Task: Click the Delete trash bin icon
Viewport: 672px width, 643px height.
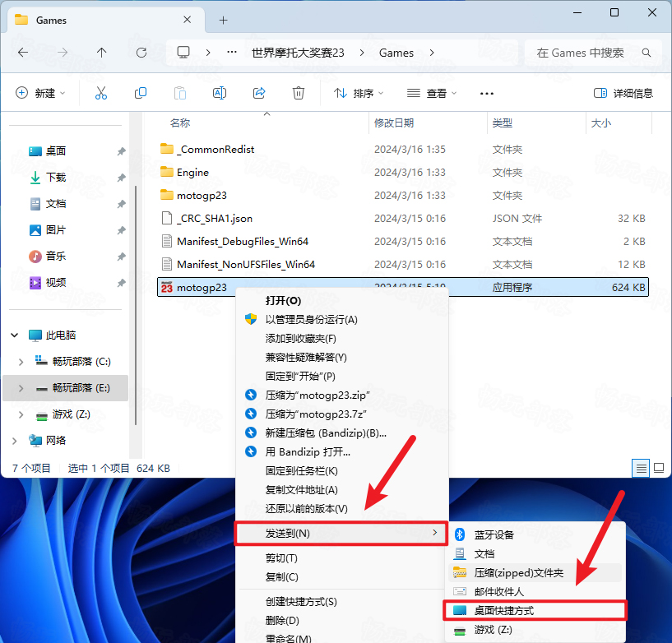Action: coord(299,93)
